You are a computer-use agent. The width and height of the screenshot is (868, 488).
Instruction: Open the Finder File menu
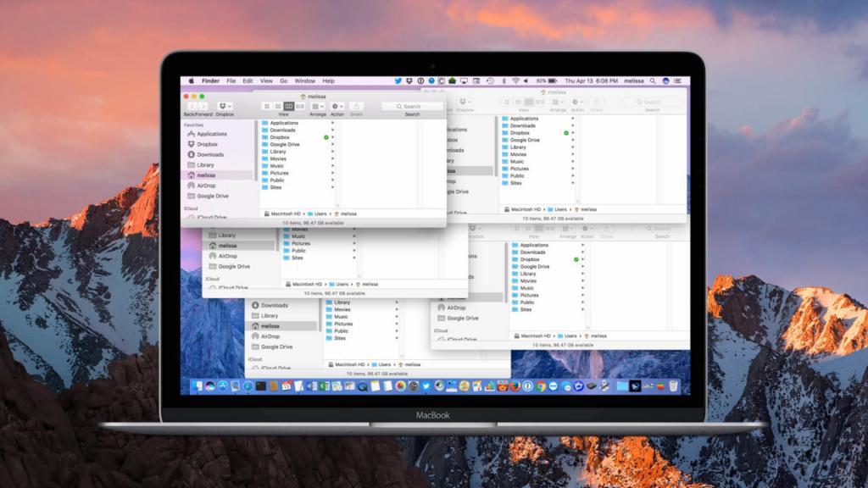coord(231,81)
